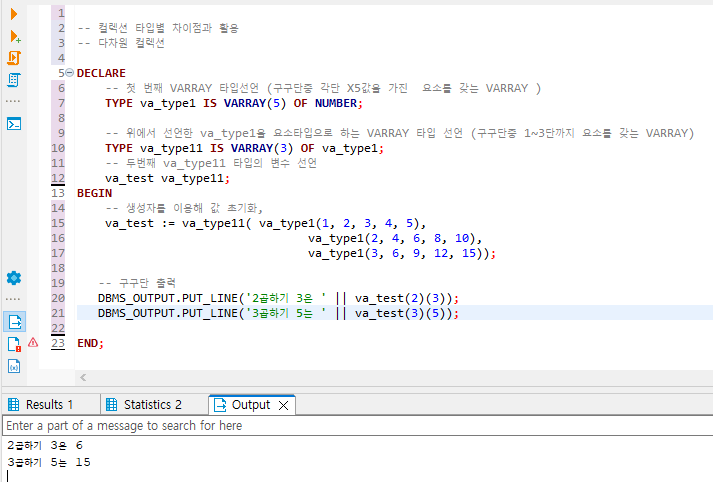
Task: Click the 'va_test va_type11;' declaration line
Action: [167, 178]
